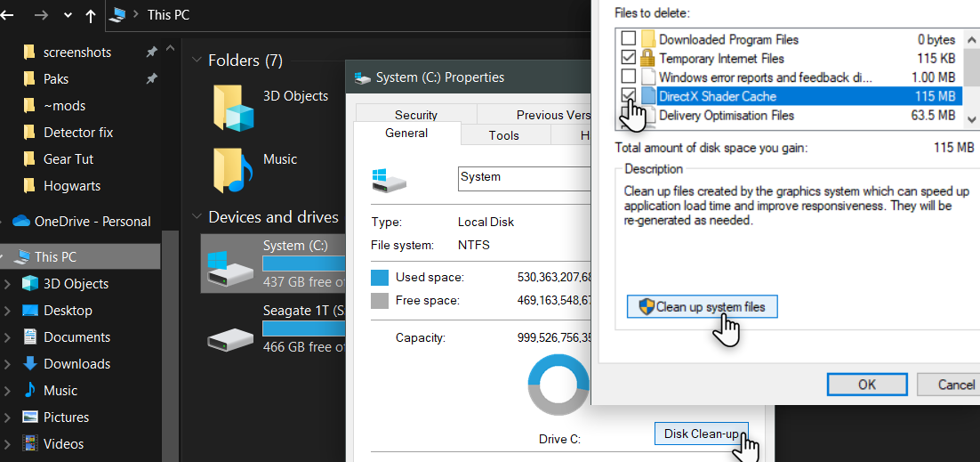Collapse the Folders (7) group
Screen dimensions: 980x462
pos(197,61)
